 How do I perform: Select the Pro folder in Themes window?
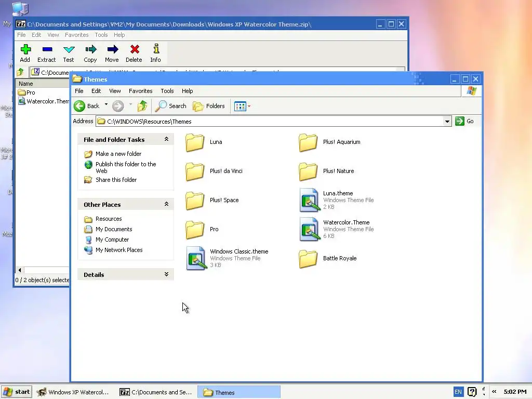[202, 229]
